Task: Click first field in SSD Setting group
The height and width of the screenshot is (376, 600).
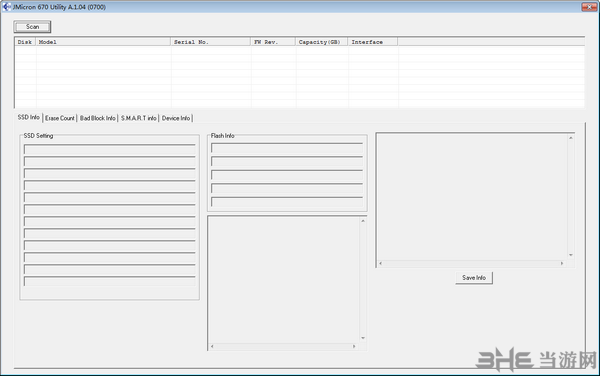Action: pyautogui.click(x=109, y=149)
